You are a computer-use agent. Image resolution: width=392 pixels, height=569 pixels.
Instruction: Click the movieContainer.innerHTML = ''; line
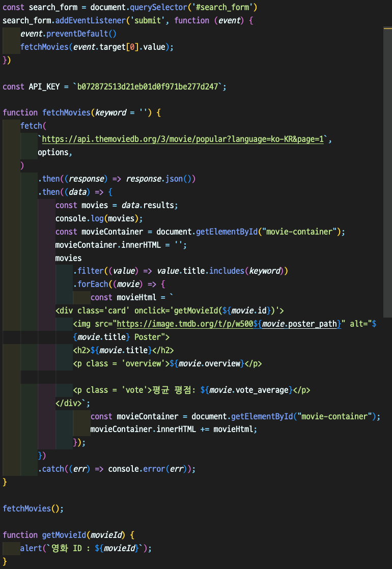121,245
